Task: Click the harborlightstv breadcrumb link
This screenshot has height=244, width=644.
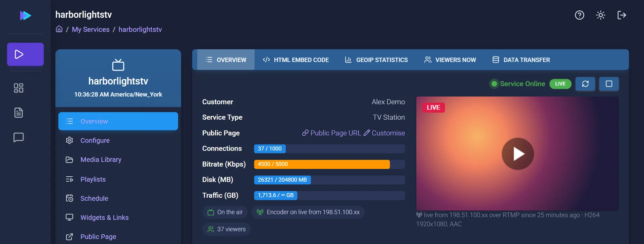Action: coord(140,29)
